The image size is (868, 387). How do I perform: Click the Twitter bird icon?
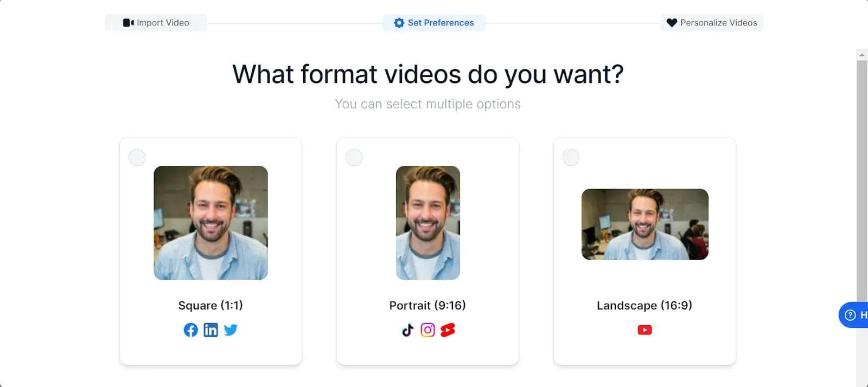231,330
